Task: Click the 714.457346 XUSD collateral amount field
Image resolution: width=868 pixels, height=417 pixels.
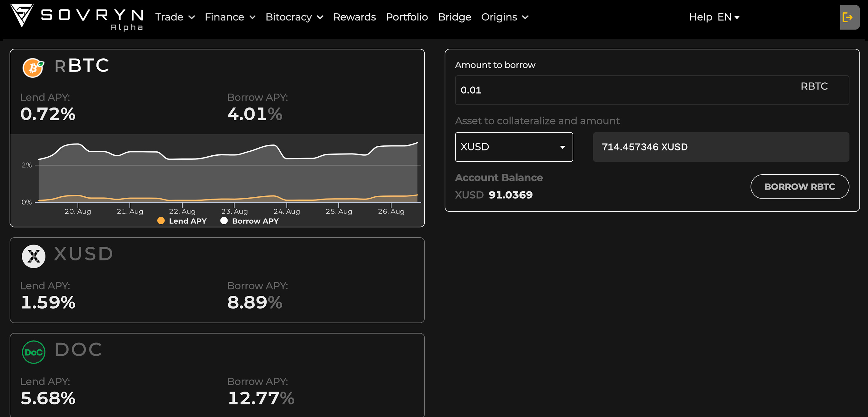Action: point(721,147)
